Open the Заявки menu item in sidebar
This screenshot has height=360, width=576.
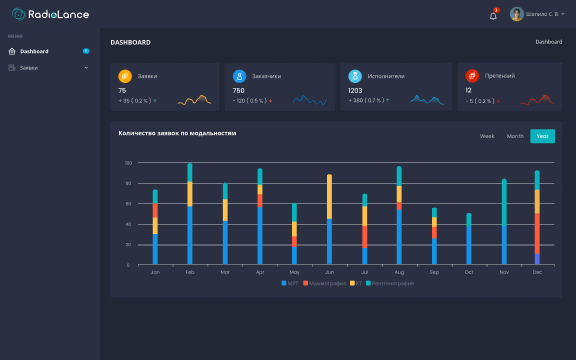pyautogui.click(x=49, y=68)
